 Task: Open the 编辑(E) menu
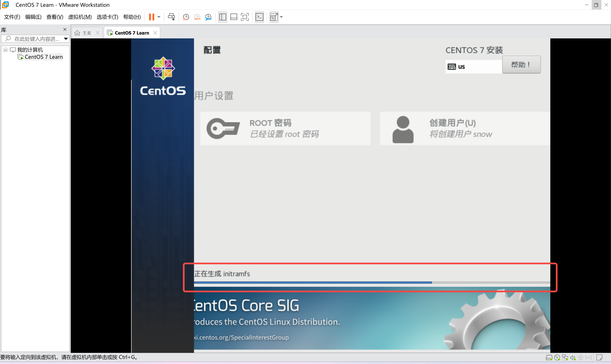coord(33,17)
